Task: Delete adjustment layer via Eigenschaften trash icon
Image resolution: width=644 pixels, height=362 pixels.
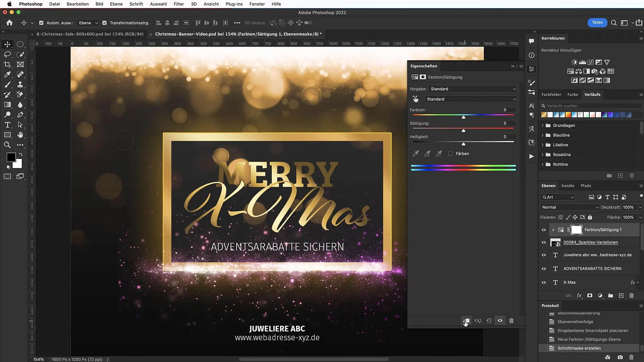Action: [511, 321]
